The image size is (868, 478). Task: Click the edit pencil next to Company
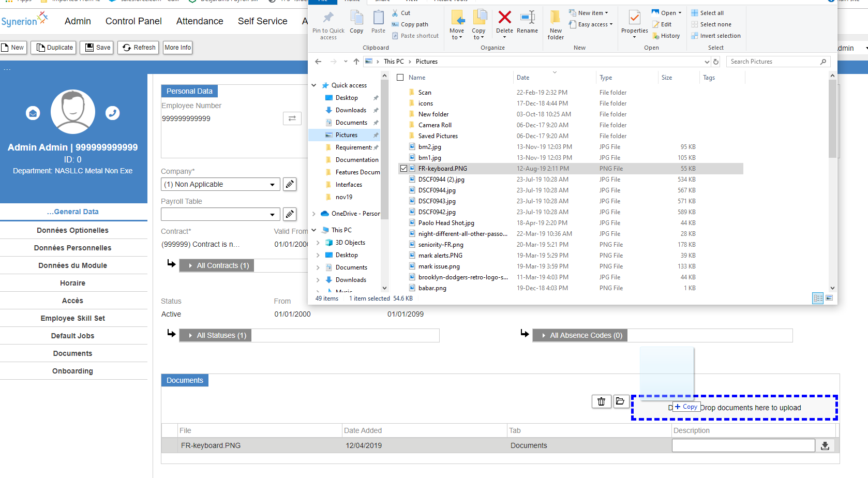tap(290, 184)
